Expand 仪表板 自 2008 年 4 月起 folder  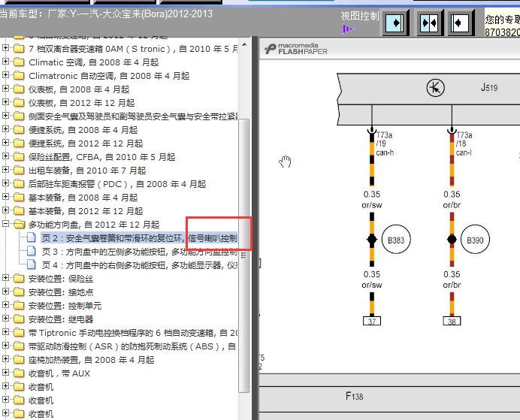(5, 89)
